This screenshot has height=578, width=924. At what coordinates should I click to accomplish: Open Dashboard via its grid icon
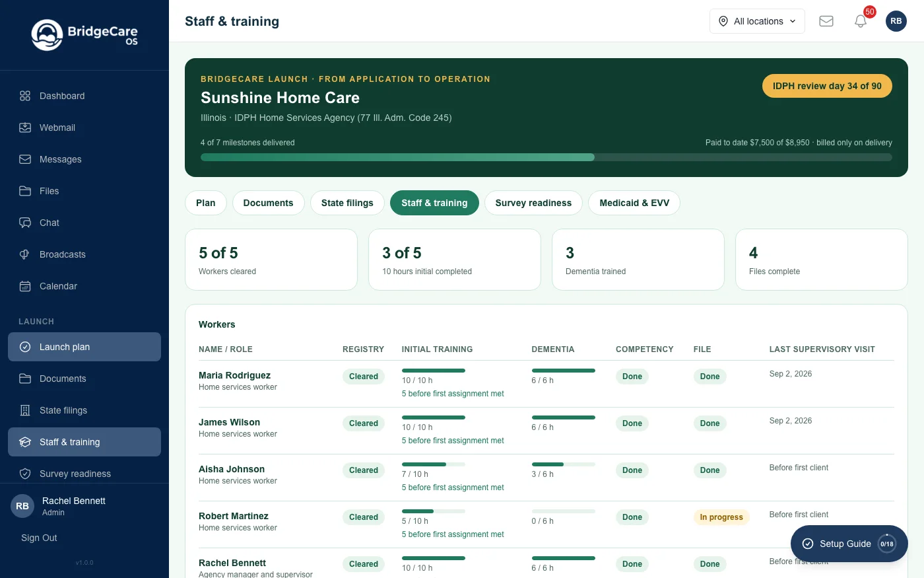[x=25, y=96]
